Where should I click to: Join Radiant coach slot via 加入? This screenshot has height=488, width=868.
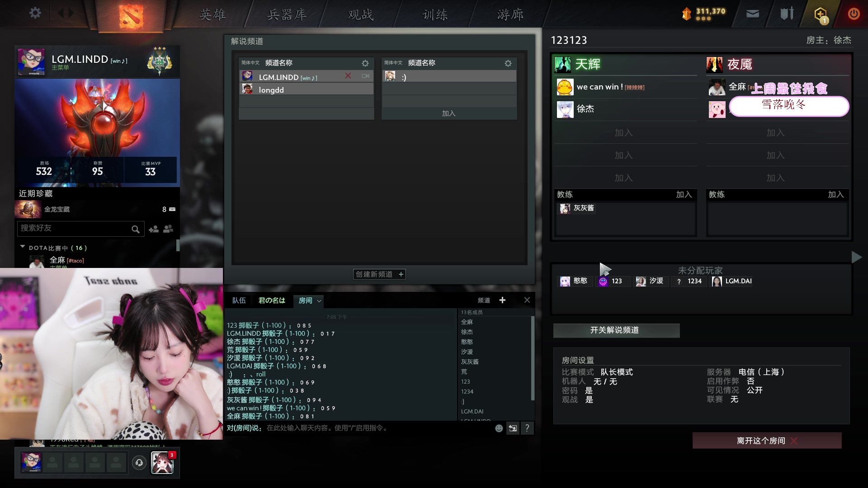[684, 194]
